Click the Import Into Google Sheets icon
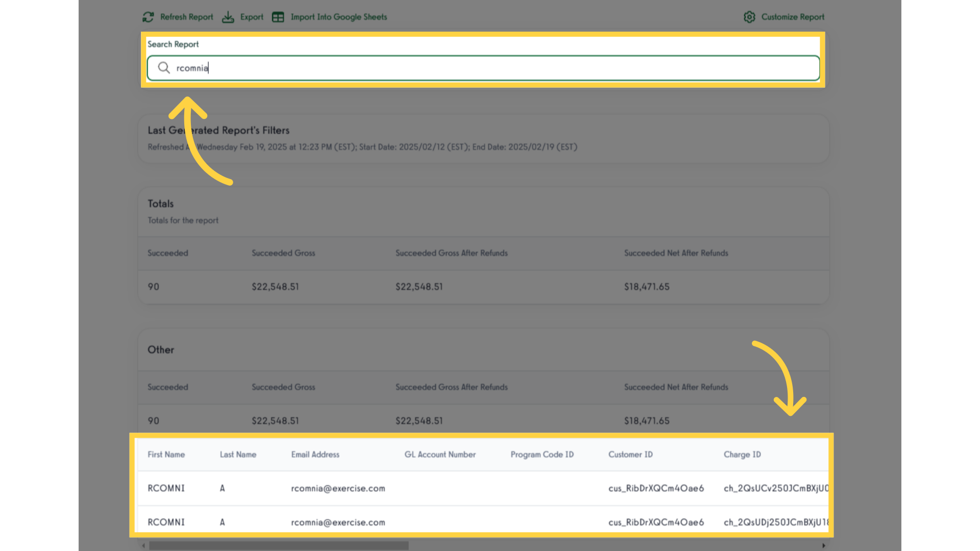This screenshot has height=551, width=980. (279, 17)
